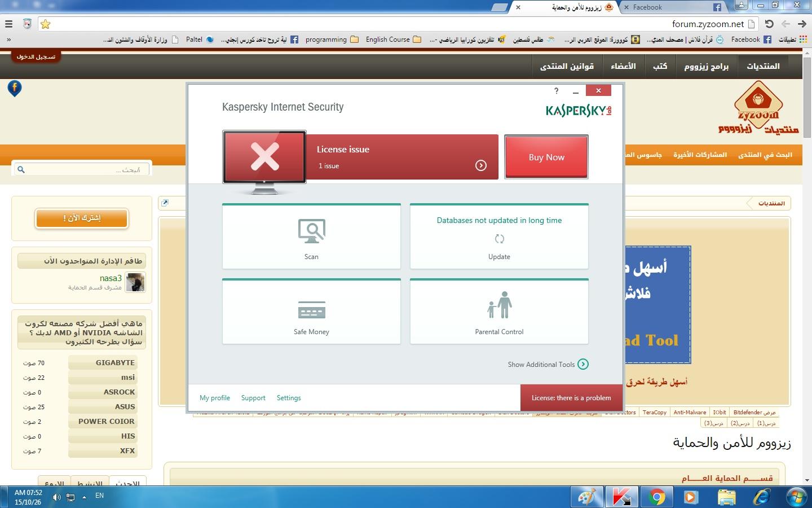Screen dimensions: 812x508
Task: Open Bitdefender عرض tag link
Action: 754,413
